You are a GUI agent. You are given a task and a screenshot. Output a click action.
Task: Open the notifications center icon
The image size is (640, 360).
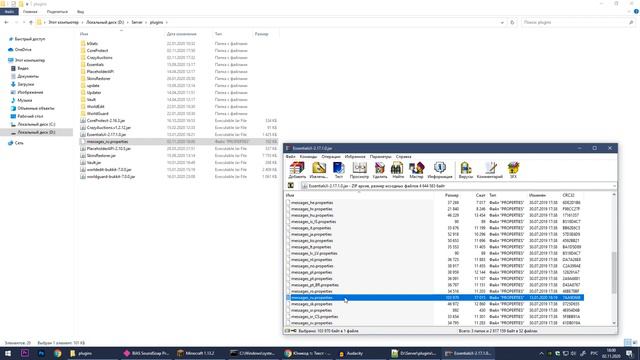(629, 353)
